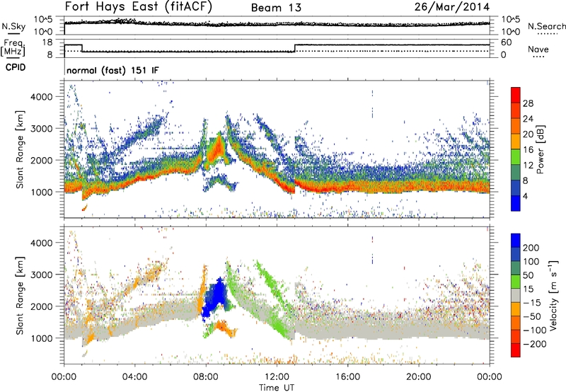
Task: Click 'Slant Range [km]' label of power panel
Action: (20, 149)
